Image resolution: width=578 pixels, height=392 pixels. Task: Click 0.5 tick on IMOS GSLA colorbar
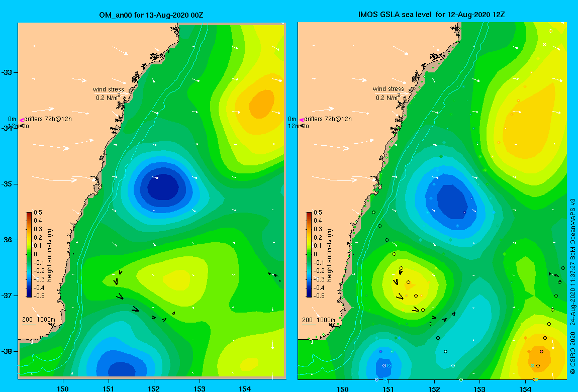[x=318, y=213]
